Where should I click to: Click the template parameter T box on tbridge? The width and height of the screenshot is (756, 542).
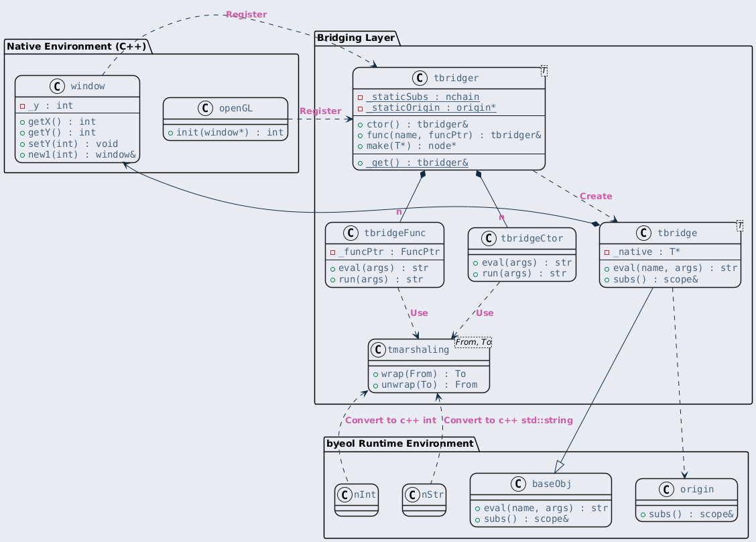740,225
